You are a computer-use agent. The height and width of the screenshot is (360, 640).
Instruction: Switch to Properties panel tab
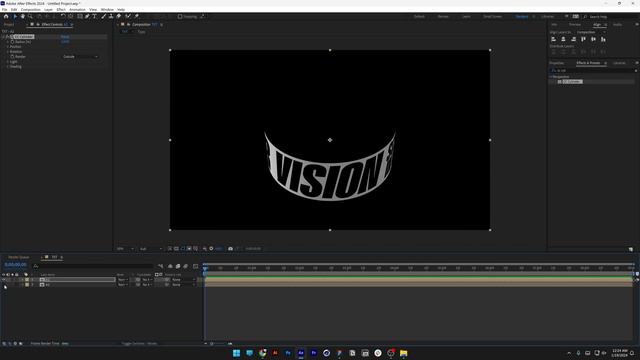point(556,63)
